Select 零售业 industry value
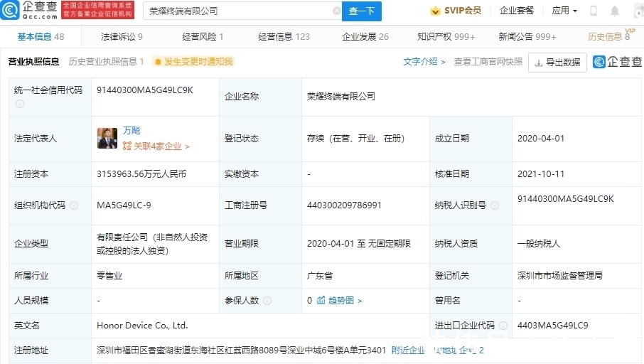The width and height of the screenshot is (644, 364). click(109, 276)
